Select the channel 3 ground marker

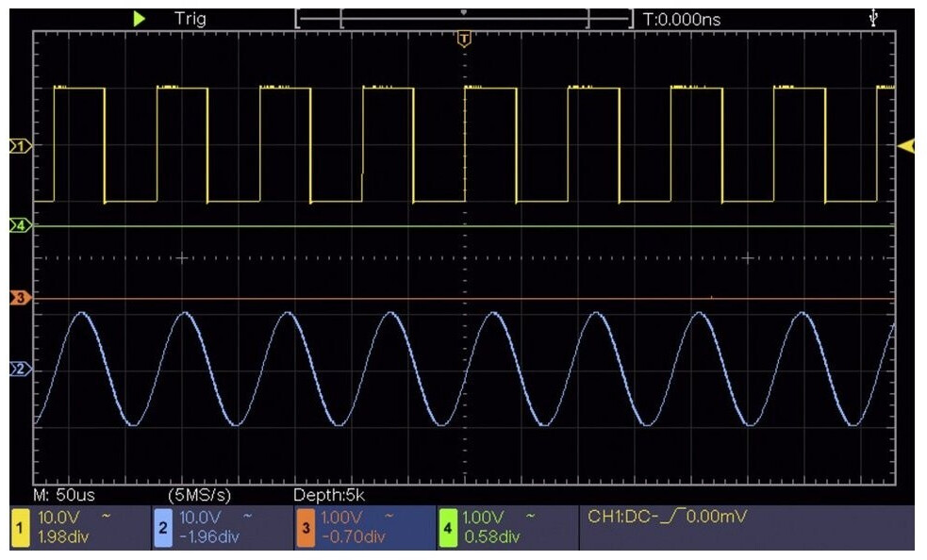click(x=19, y=298)
